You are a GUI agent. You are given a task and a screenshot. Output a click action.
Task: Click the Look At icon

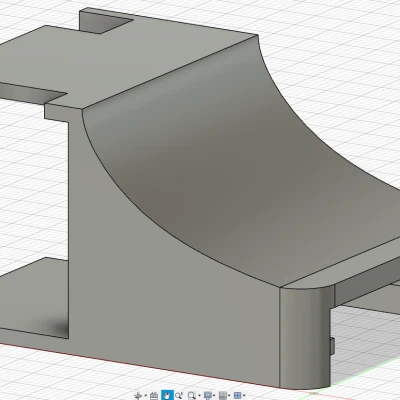click(x=154, y=396)
